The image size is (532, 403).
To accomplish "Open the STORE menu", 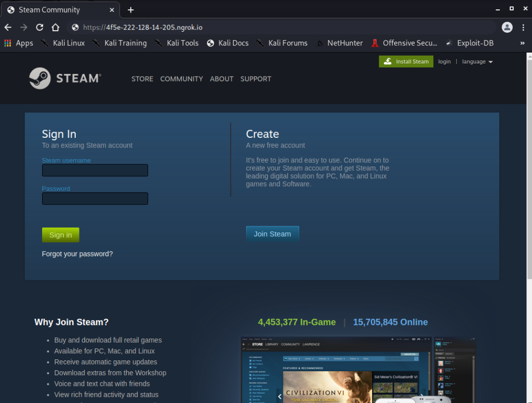I will pyautogui.click(x=142, y=79).
